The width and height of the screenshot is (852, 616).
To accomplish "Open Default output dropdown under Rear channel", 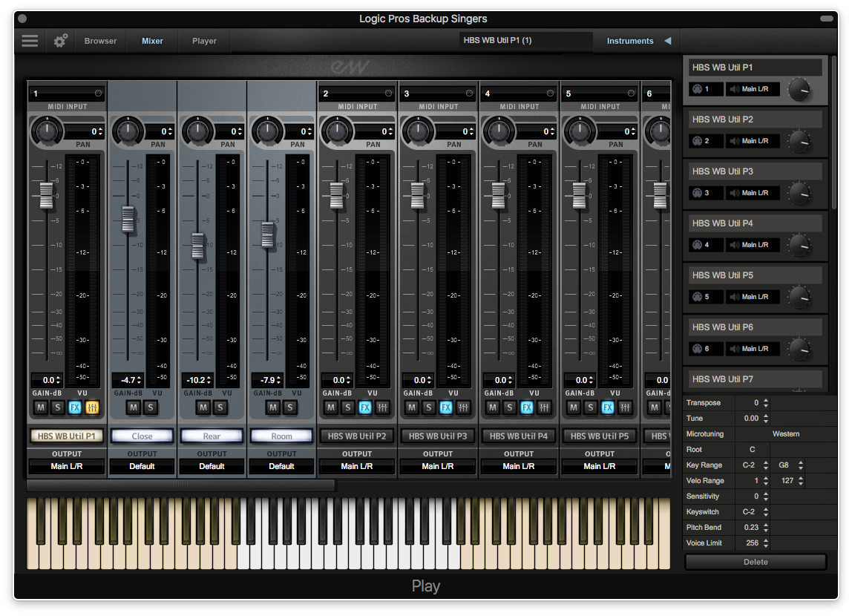I will coord(212,467).
